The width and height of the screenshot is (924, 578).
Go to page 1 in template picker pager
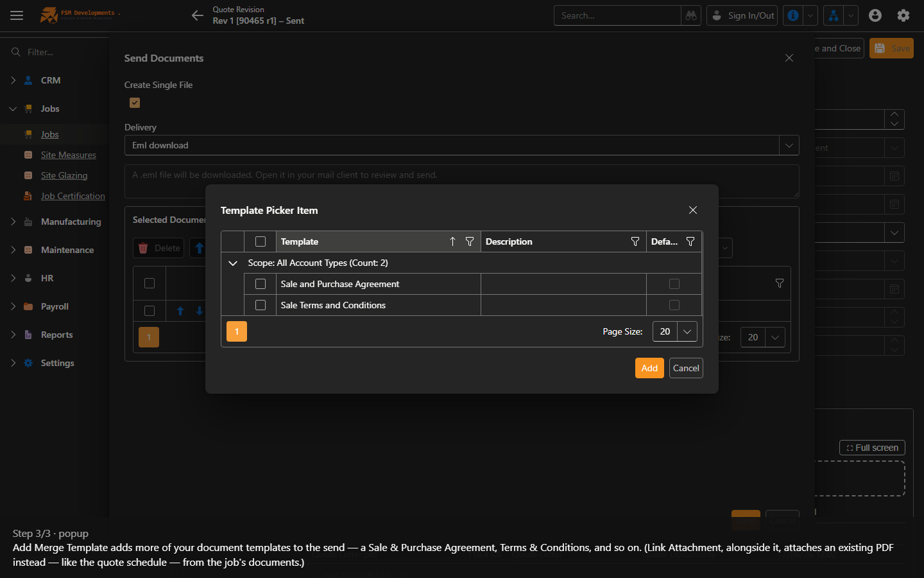coord(237,331)
